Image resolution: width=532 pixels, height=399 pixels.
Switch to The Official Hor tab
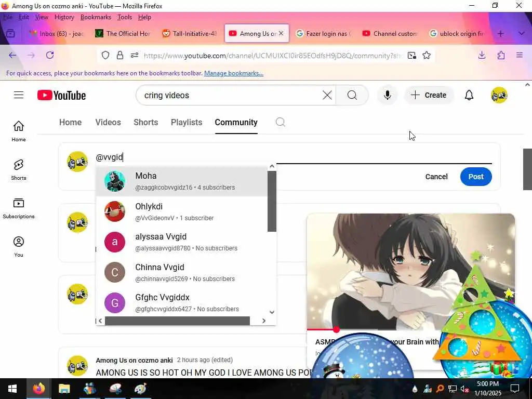pos(123,34)
